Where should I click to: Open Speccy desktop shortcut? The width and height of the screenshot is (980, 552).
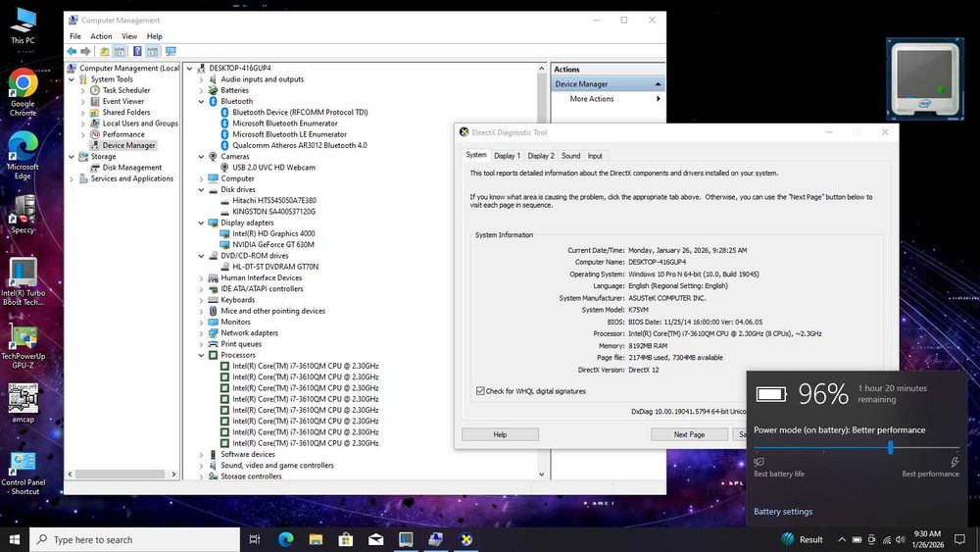24,215
